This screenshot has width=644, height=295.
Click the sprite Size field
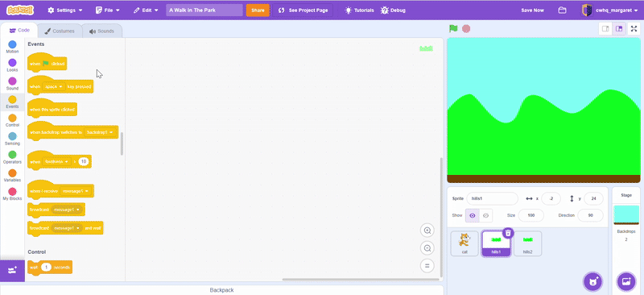(531, 215)
